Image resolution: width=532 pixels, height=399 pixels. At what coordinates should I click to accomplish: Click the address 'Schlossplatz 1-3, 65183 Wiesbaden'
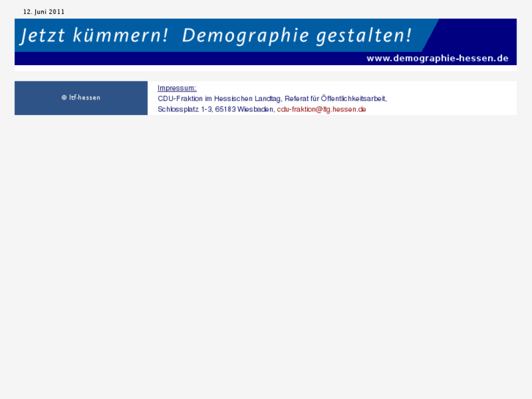point(215,109)
